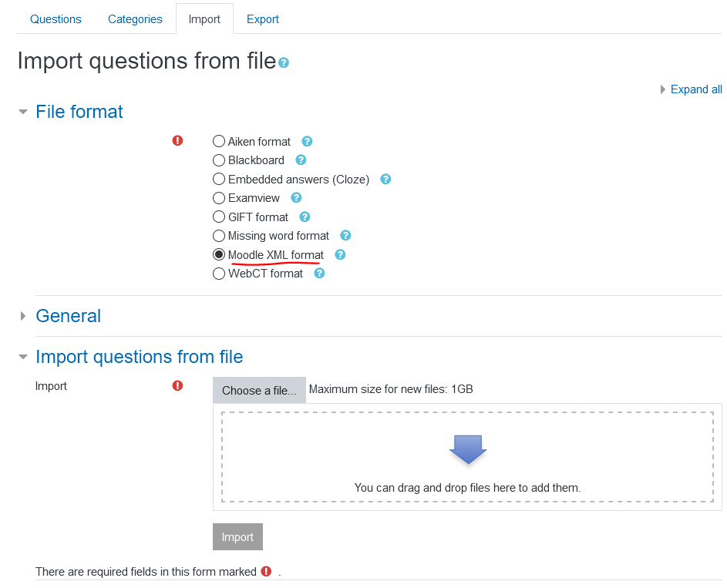
Task: Click the Expand all link
Action: pyautogui.click(x=696, y=89)
